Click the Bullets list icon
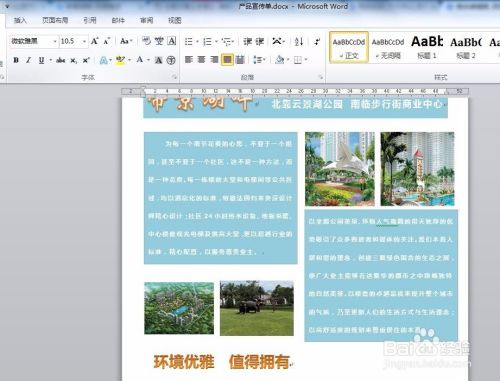The height and width of the screenshot is (381, 500). coord(189,41)
